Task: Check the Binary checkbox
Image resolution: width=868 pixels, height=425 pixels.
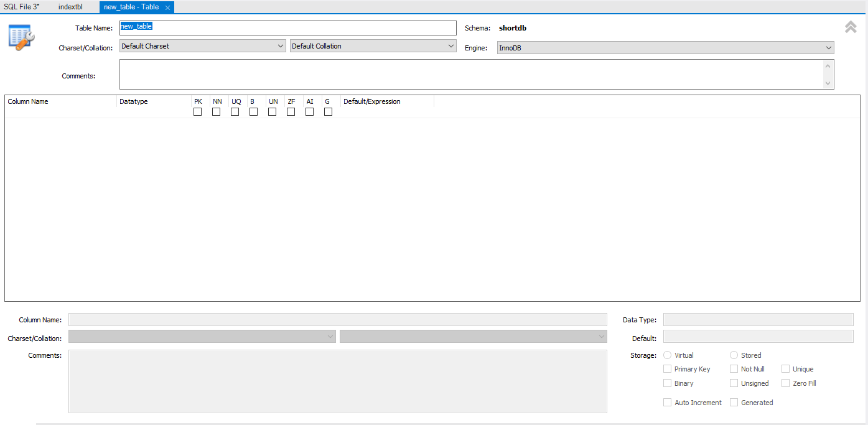Action: coord(668,383)
